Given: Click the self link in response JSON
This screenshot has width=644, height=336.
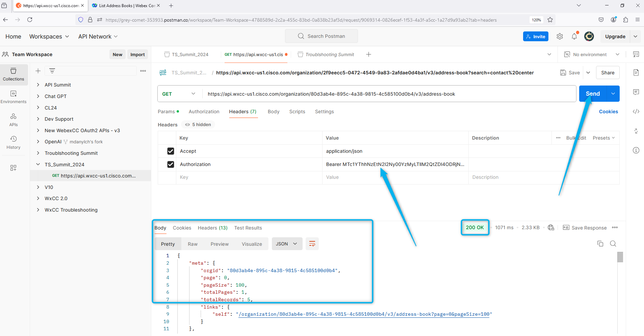Looking at the screenshot, I should (x=364, y=314).
